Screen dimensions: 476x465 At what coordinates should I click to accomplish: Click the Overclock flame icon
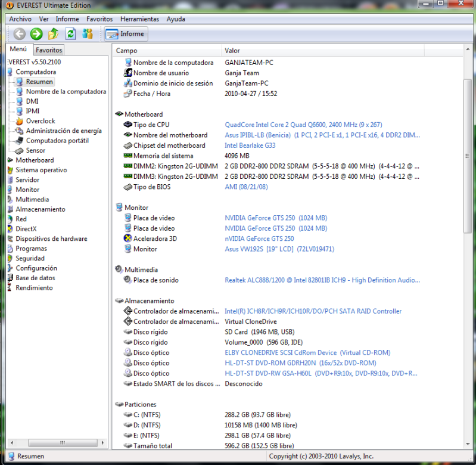pyautogui.click(x=20, y=121)
